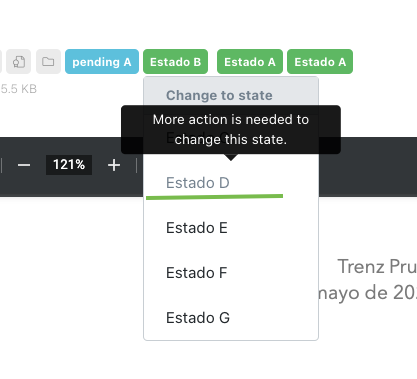
Task: Click the Change to state header
Action: coord(219,95)
